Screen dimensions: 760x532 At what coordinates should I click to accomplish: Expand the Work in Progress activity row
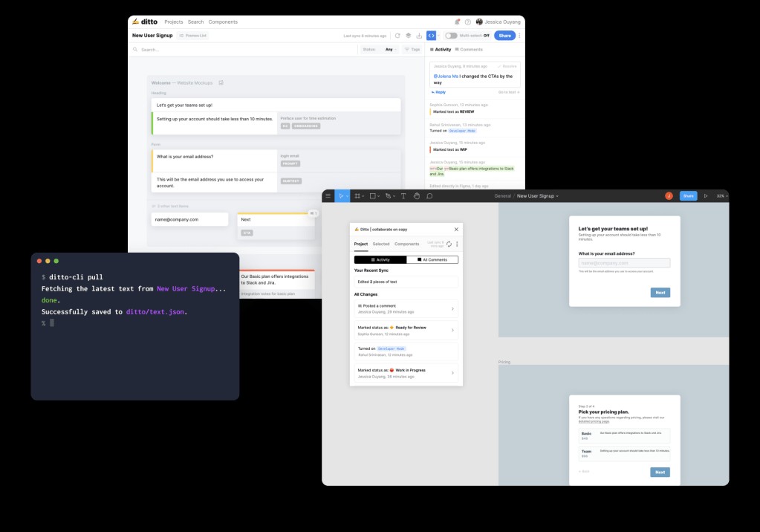point(406,373)
